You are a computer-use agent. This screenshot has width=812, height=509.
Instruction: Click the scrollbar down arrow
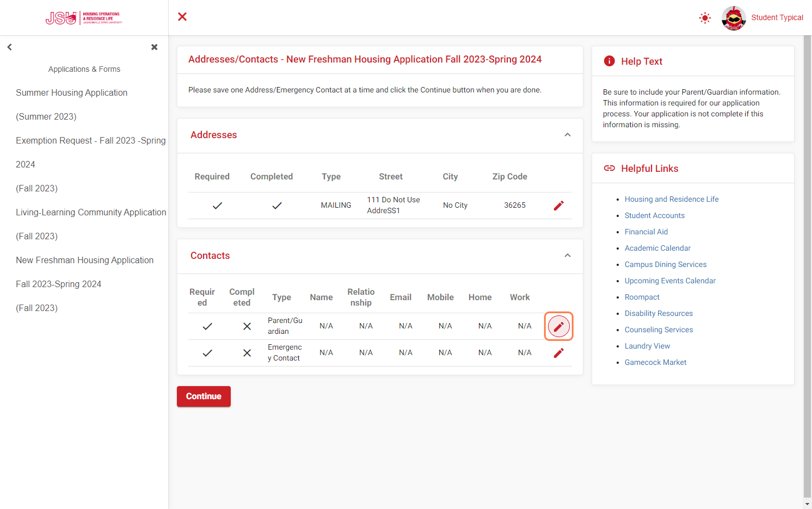point(807,504)
